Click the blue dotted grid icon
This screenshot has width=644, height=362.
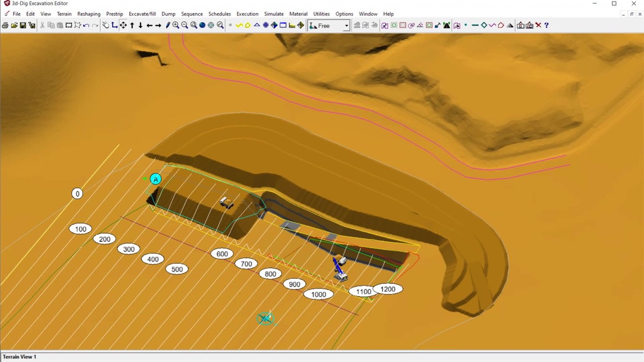pos(266,25)
